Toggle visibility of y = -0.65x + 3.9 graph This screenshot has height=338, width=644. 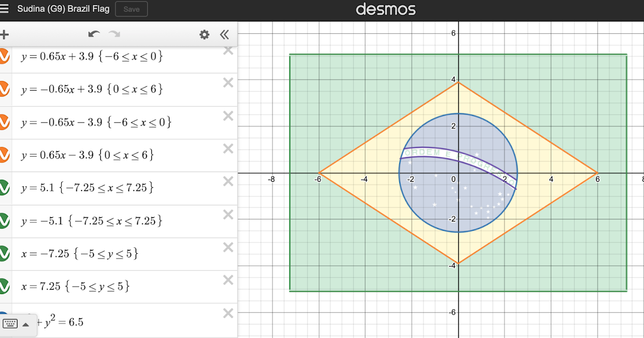pos(3,89)
